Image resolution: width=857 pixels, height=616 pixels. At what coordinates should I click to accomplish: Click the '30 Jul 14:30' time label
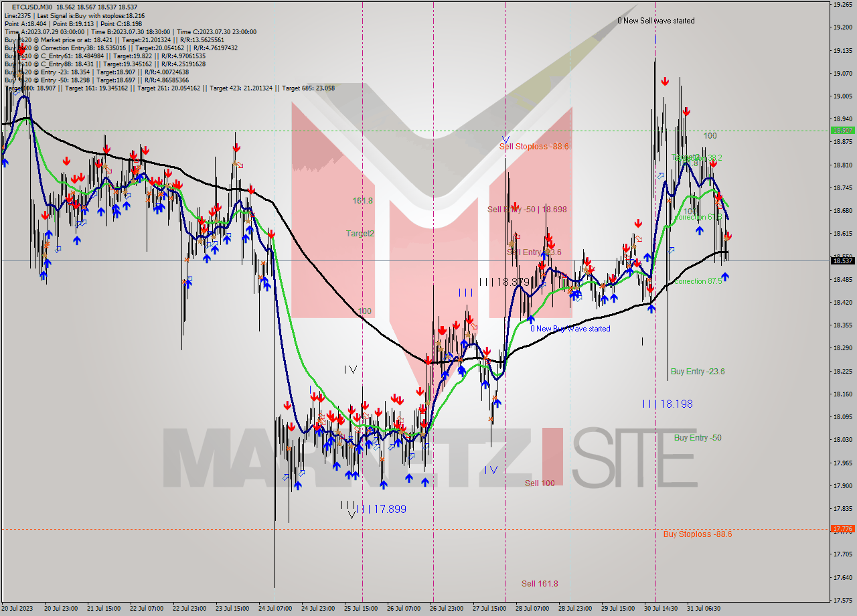[x=662, y=609]
